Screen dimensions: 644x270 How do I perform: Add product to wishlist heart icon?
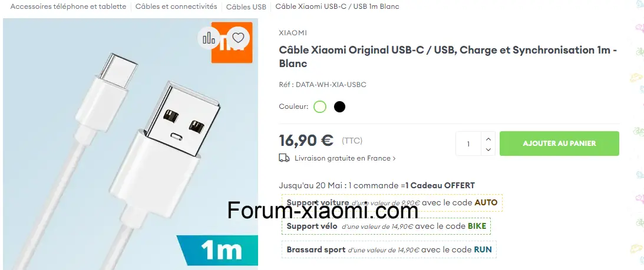(238, 38)
